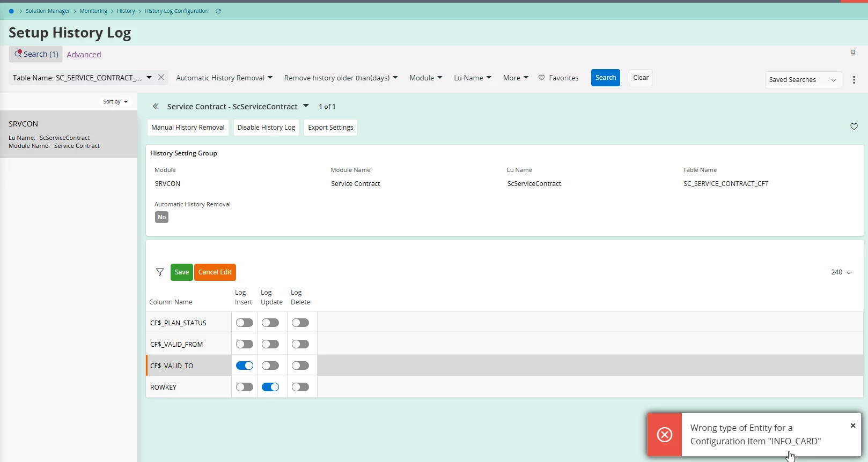Screen dimensions: 868x462
Task: Toggle Log Delete for CF$_VALID_TO
Action: point(300,366)
